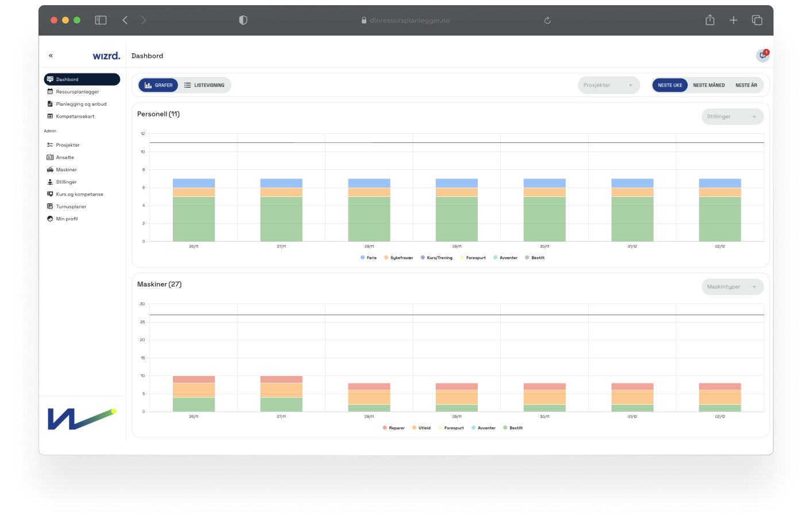Open the Prosjekter filter dropdown

(609, 85)
